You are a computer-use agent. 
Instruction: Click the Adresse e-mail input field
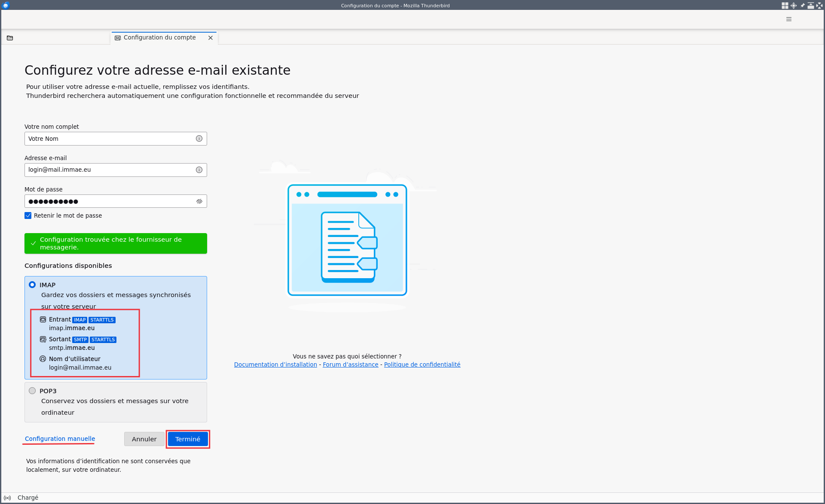pos(116,170)
